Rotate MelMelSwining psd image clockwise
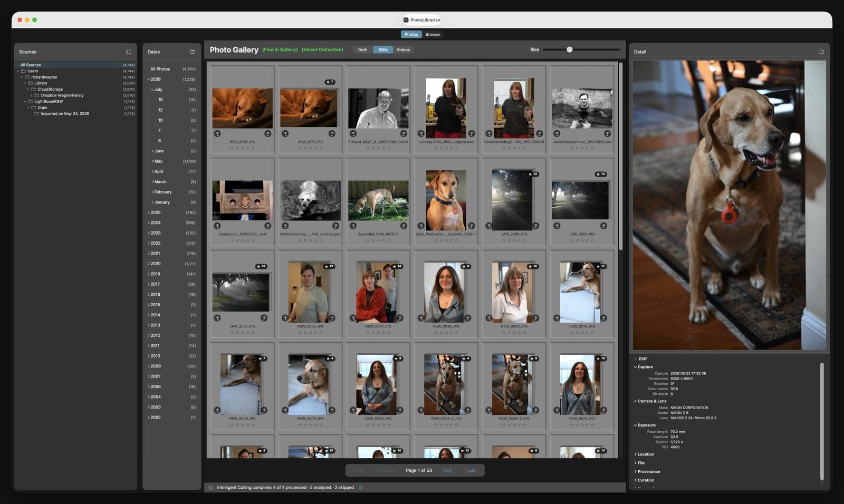Viewport: 844px width, 504px height. [x=335, y=226]
